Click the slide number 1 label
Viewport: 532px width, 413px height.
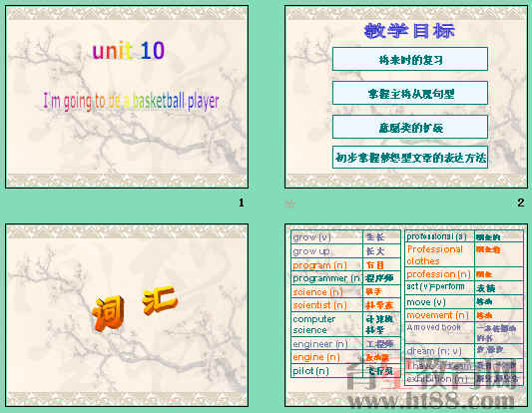click(x=242, y=203)
